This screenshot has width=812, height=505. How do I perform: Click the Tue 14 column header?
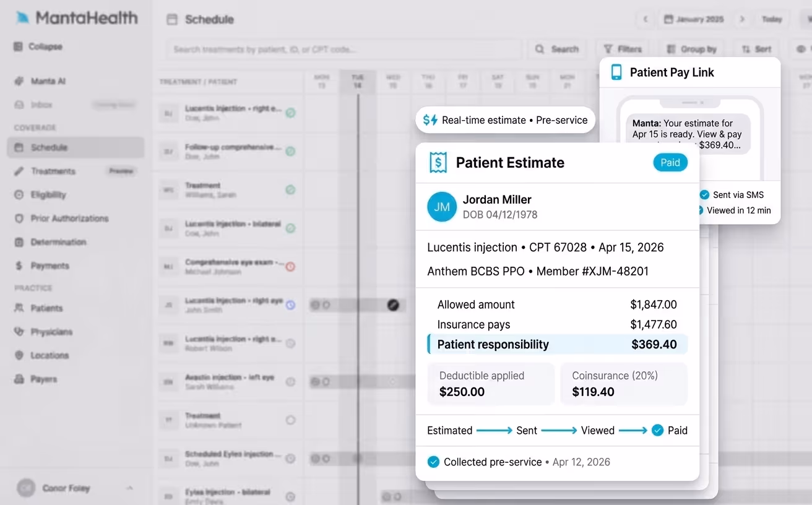tap(358, 82)
